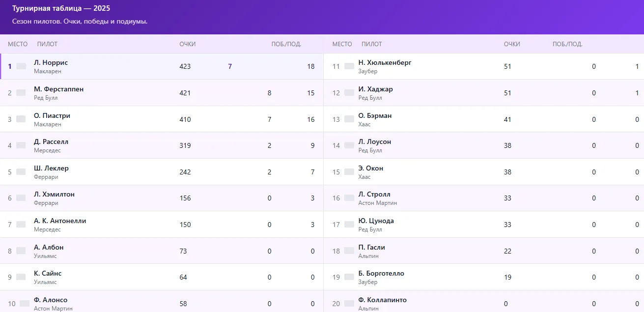Click the 8 wins value for Ферстаппен
The image size is (644, 312).
[269, 93]
